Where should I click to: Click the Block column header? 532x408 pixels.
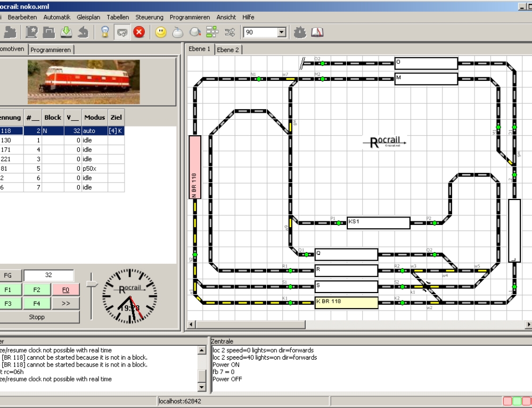[x=53, y=118]
